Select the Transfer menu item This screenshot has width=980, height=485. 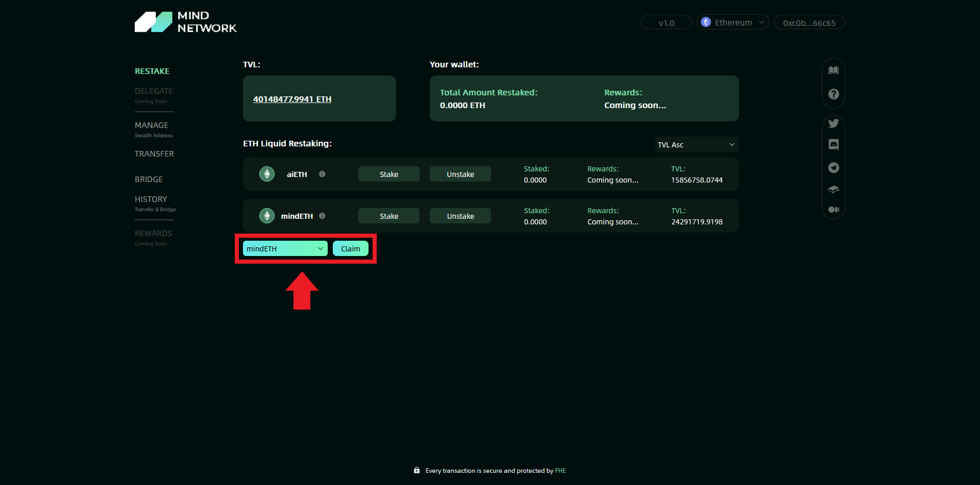154,154
